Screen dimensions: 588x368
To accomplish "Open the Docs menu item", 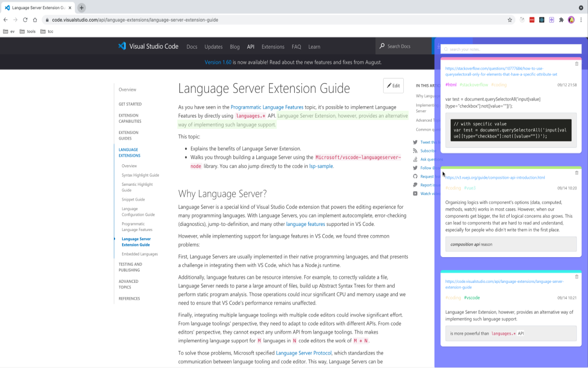I will [x=192, y=46].
